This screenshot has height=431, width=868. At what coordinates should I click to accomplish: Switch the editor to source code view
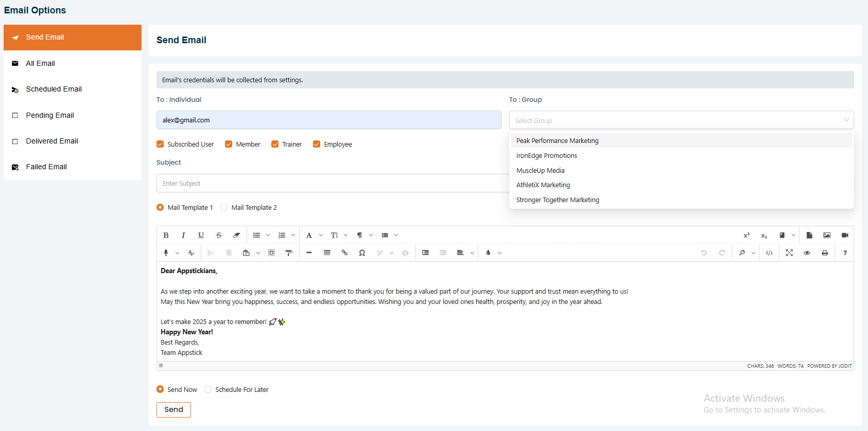(769, 253)
